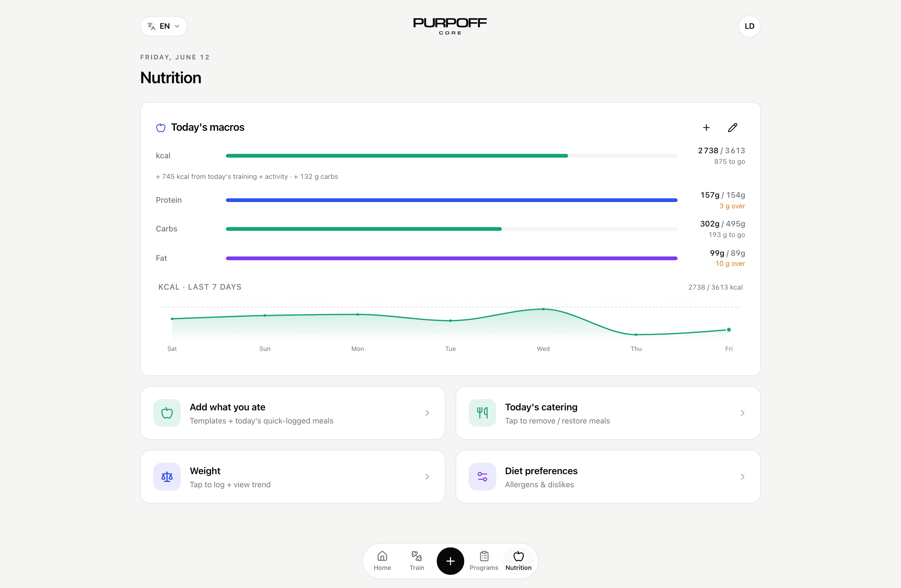Click the '2738 / 3613' kcal value
Image resolution: width=901 pixels, height=588 pixels.
pyautogui.click(x=721, y=150)
